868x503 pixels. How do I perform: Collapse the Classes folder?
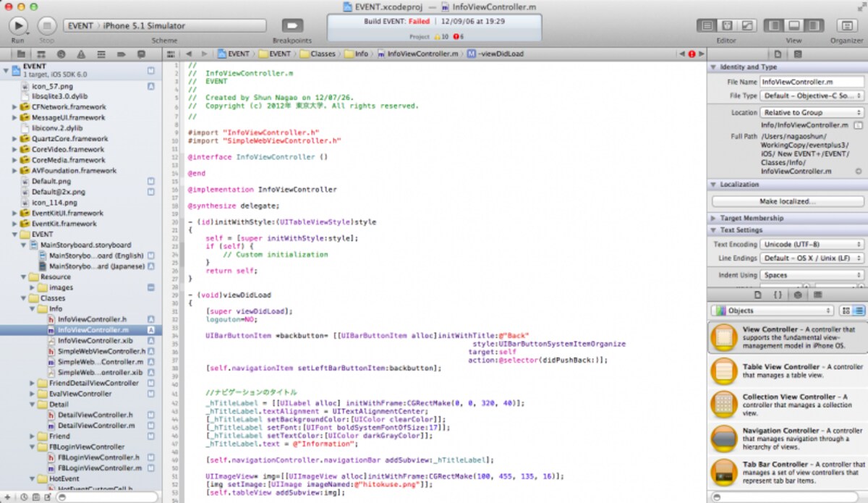tap(24, 298)
